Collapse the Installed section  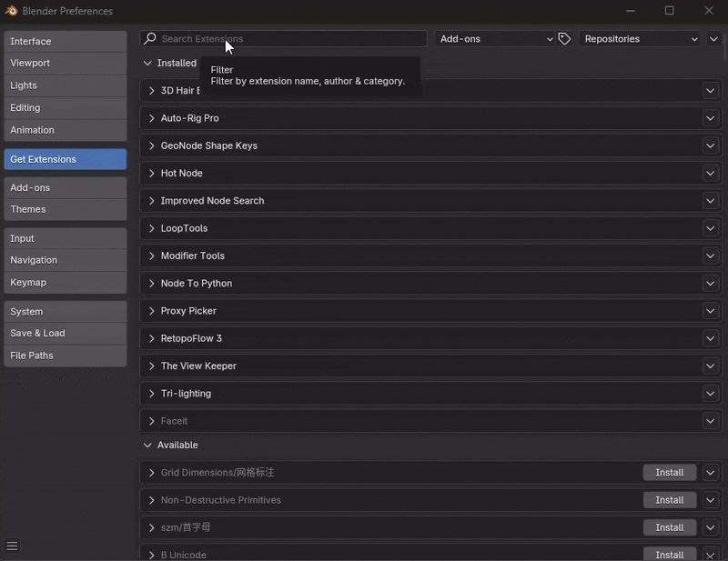[x=147, y=63]
